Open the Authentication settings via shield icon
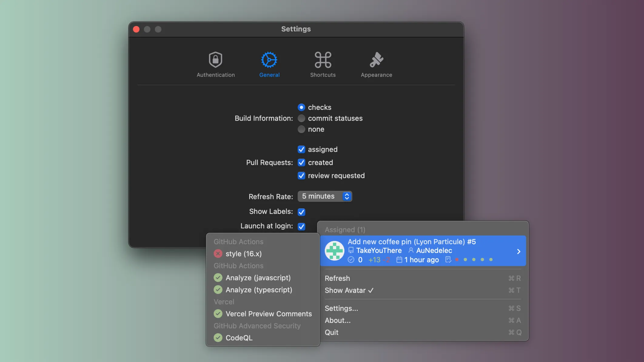 (x=216, y=60)
